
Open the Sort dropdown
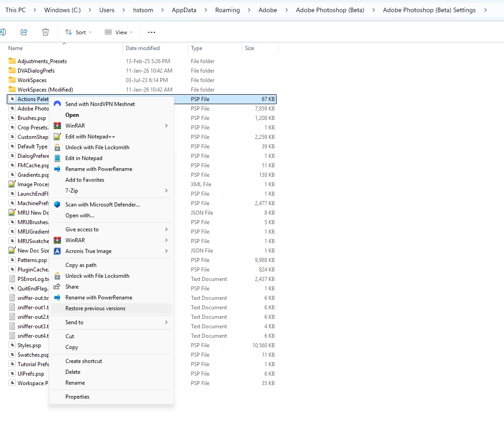tap(79, 32)
